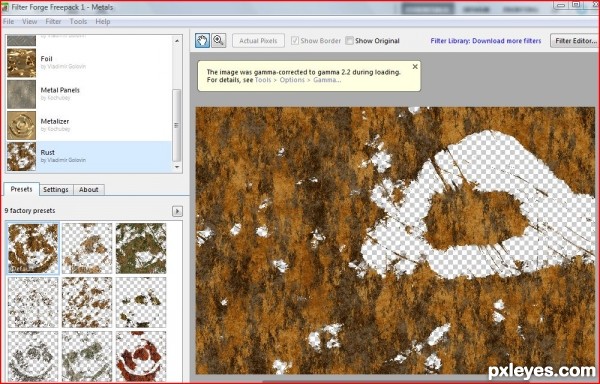Open the File menu
Screen dimensions: 600x384
8,22
